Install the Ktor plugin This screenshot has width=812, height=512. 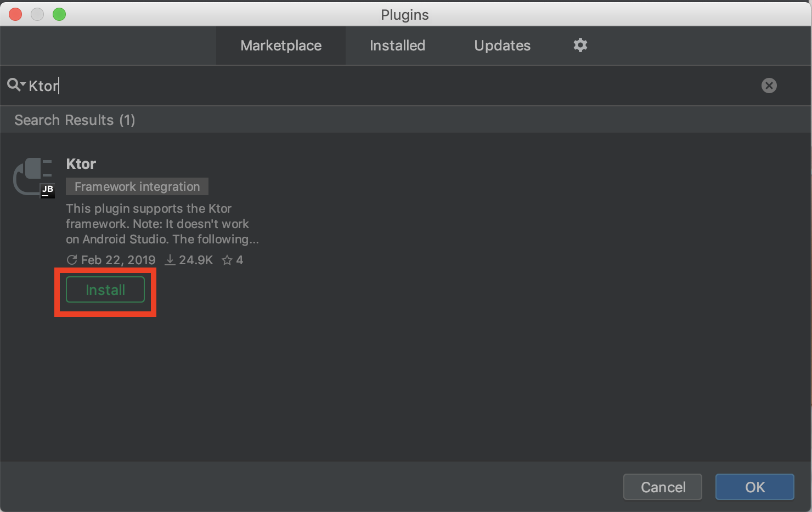(x=105, y=290)
